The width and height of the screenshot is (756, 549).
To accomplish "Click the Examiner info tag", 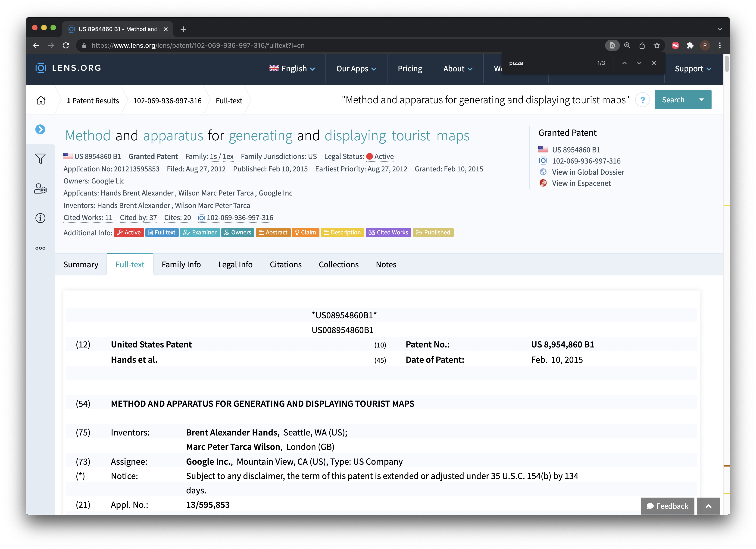I will tap(200, 233).
